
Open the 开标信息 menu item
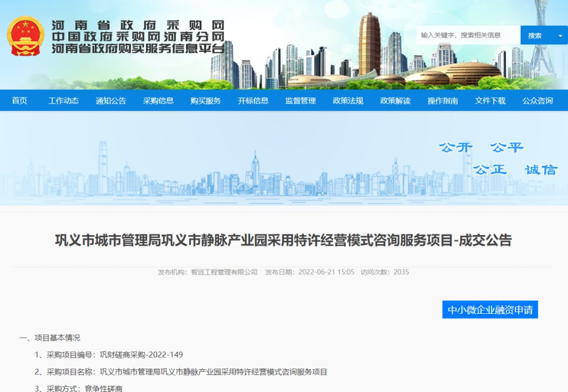click(x=253, y=100)
